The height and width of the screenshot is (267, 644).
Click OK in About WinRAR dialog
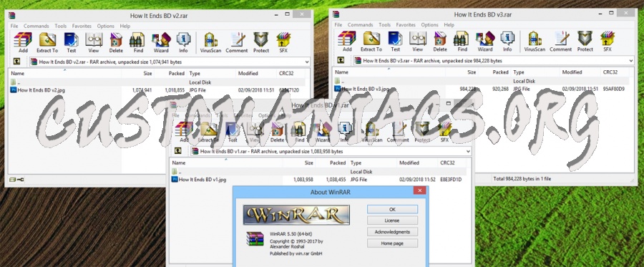point(392,210)
